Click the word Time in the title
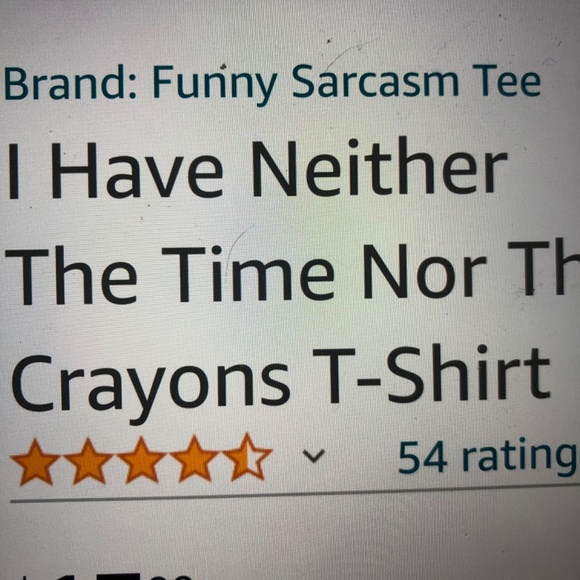Image resolution: width=580 pixels, height=580 pixels. point(248,273)
